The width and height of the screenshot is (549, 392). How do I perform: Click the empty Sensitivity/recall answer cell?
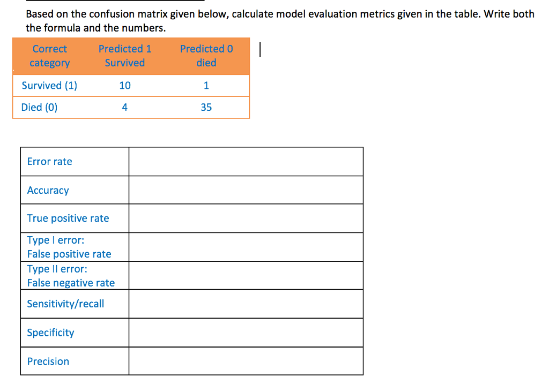(246, 304)
